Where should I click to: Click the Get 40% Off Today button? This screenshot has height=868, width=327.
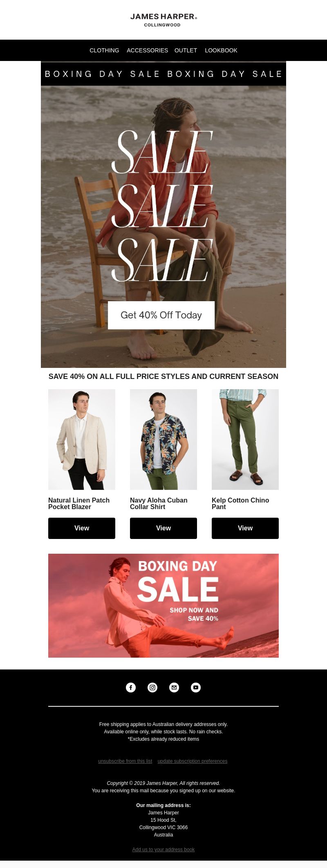[161, 315]
